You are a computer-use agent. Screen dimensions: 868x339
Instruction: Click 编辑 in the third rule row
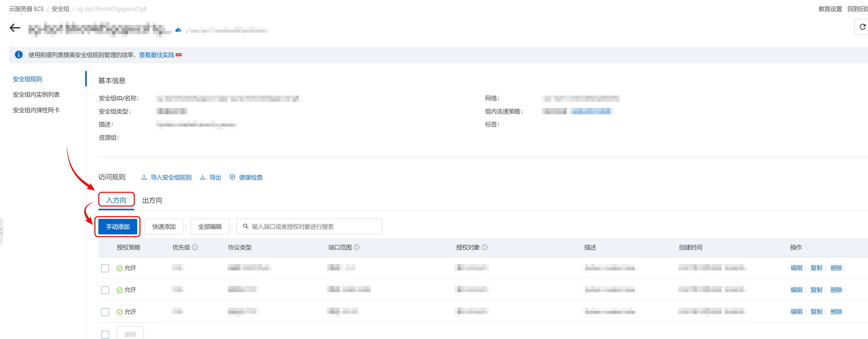click(x=797, y=312)
